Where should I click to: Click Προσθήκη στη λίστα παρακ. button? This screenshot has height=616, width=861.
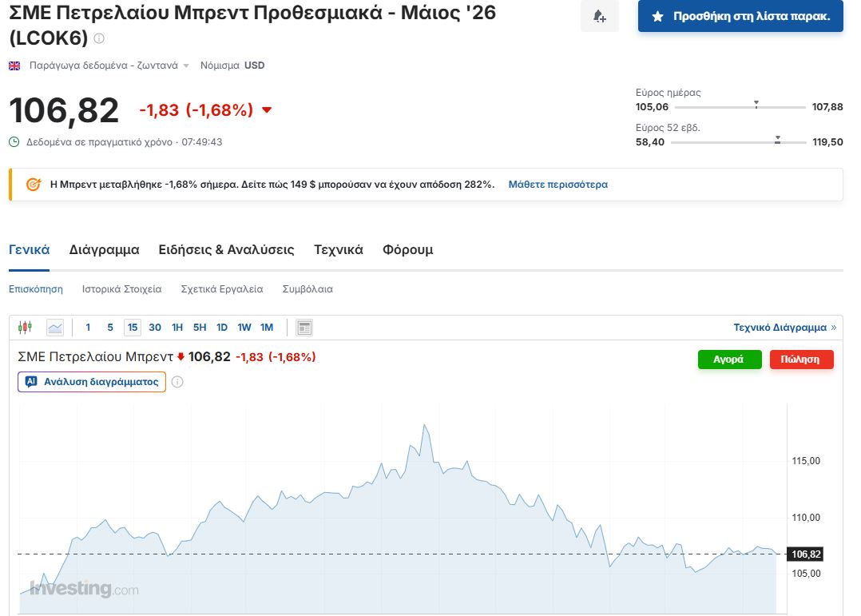(740, 16)
